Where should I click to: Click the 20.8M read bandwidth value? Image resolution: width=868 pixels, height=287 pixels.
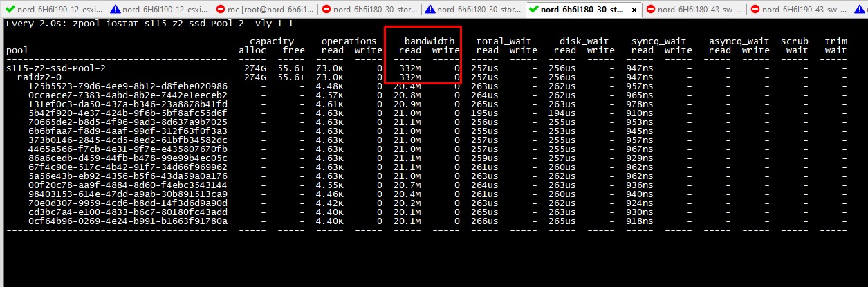(407, 95)
